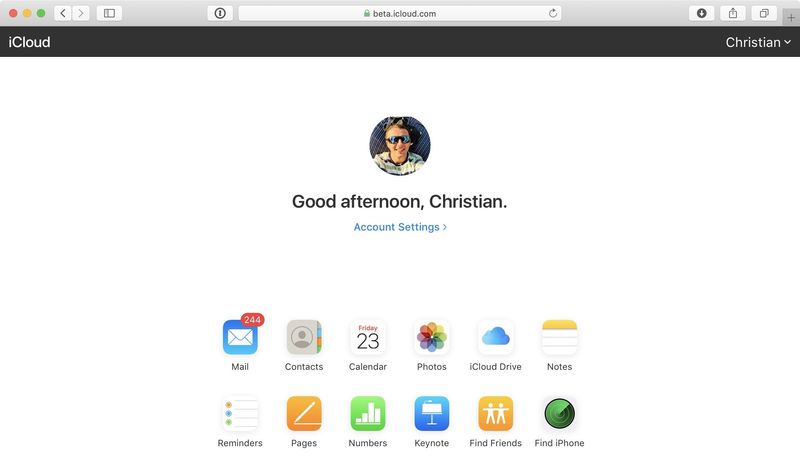Toggle the Safari sidebar button
The width and height of the screenshot is (800, 458).
[x=109, y=13]
